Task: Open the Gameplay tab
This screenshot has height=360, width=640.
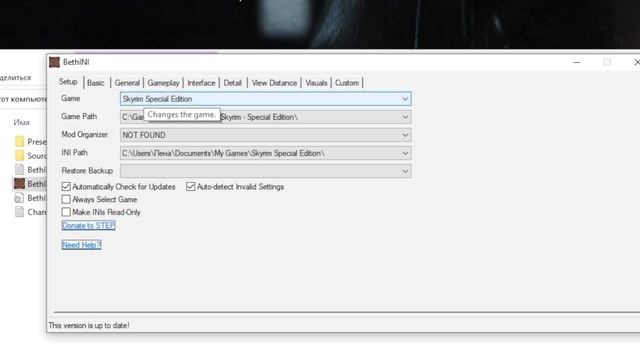Action: click(x=163, y=83)
